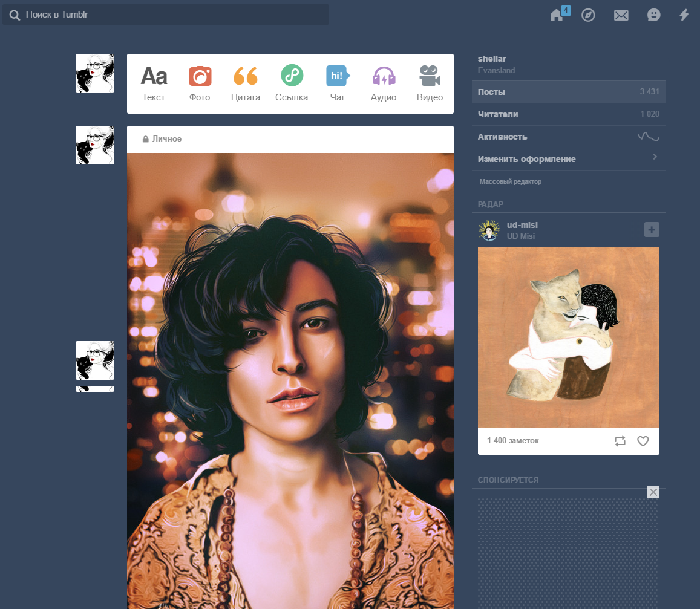Open the Messaging smiley face icon
Viewport: 700px width, 609px height.
653,15
